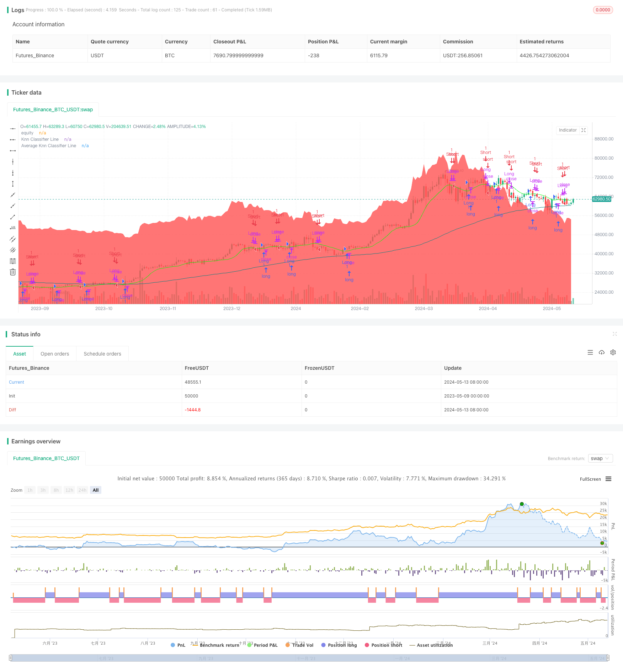Click the FullScreen link on earnings chart

pyautogui.click(x=590, y=479)
